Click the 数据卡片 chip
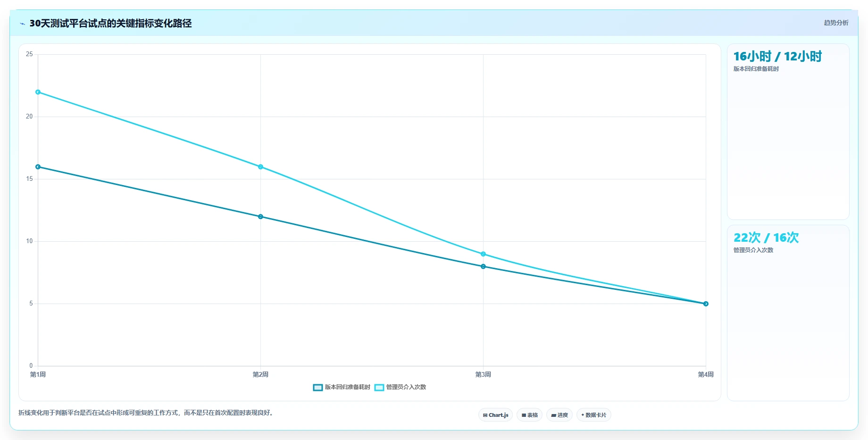The height and width of the screenshot is (440, 868). [593, 415]
